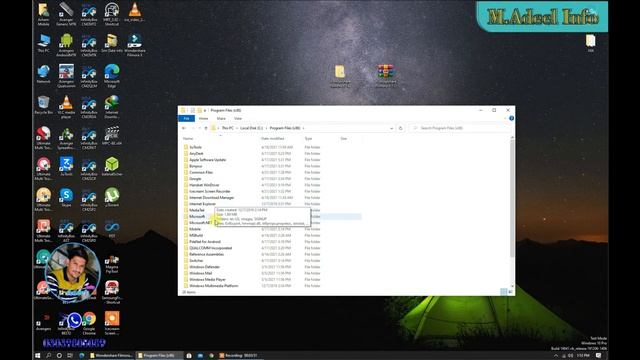The height and width of the screenshot is (360, 640).
Task: Select the QUALCOMM Incorporated folder
Action: coord(210,248)
